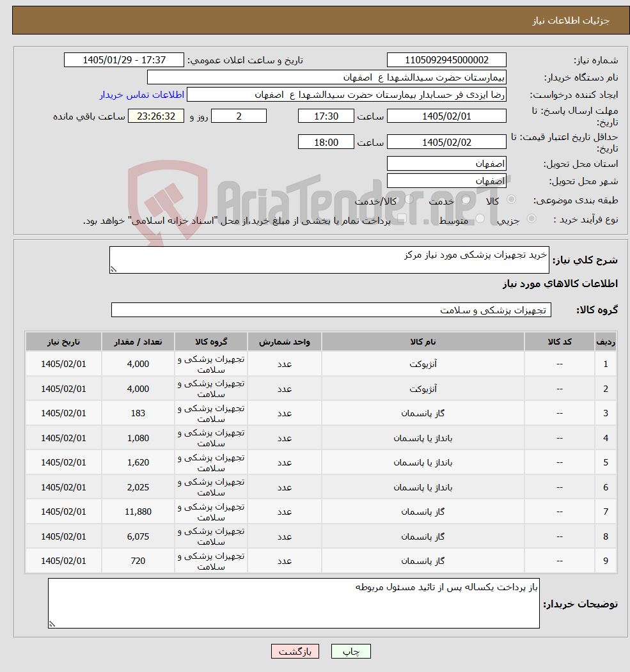Click unit عدد in row 5
This screenshot has height=672, width=630.
(x=284, y=462)
